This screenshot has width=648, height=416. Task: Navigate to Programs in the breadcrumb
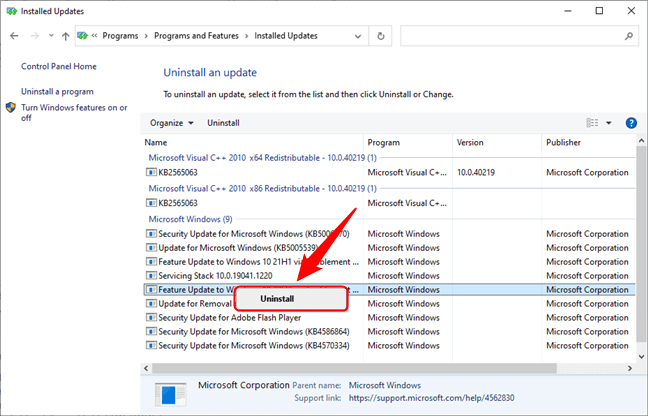(120, 36)
